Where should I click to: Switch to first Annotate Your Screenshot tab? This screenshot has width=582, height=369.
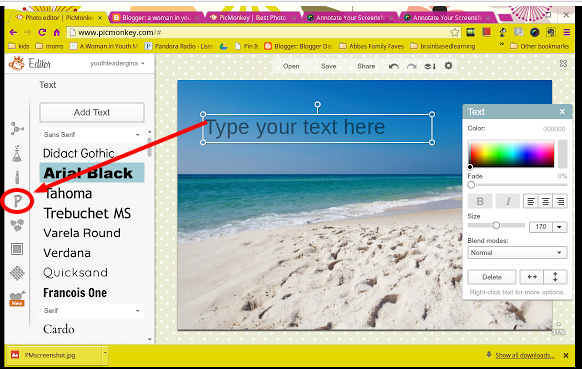pyautogui.click(x=350, y=17)
